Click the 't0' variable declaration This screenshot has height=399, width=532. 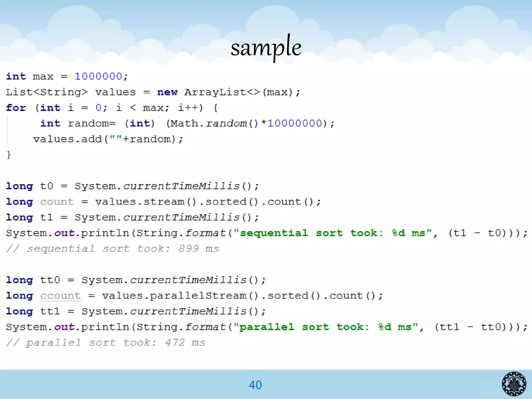pos(46,186)
